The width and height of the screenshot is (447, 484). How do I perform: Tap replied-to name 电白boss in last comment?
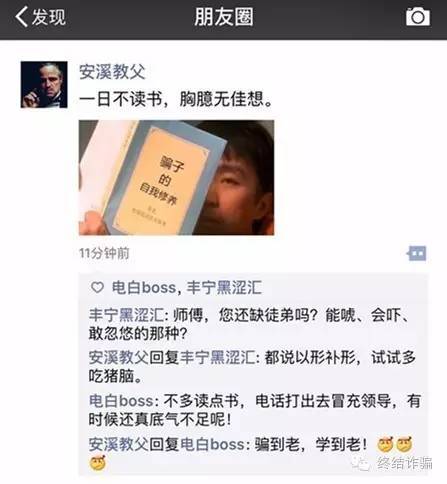coord(212,444)
